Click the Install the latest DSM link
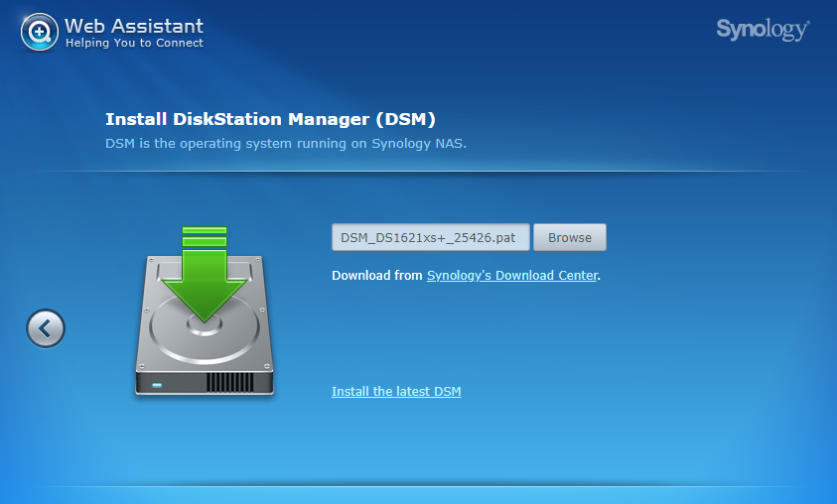 click(396, 392)
